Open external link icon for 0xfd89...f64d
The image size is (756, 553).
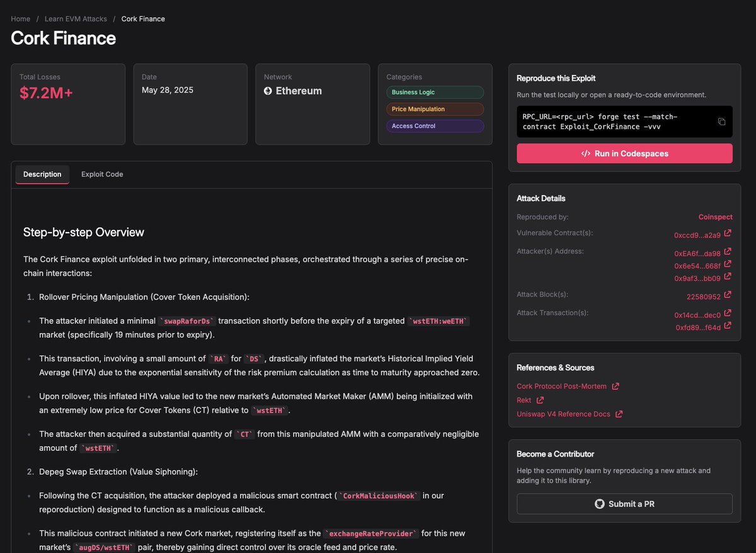(728, 326)
